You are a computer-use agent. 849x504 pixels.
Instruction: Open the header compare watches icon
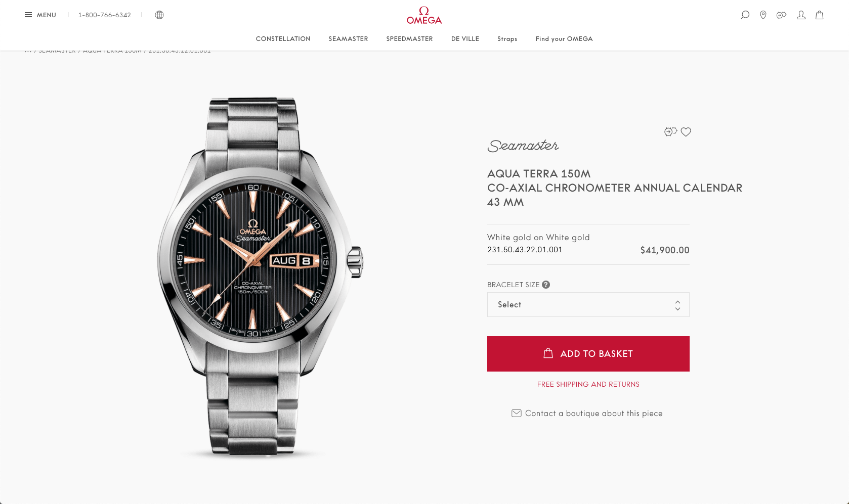pos(781,15)
